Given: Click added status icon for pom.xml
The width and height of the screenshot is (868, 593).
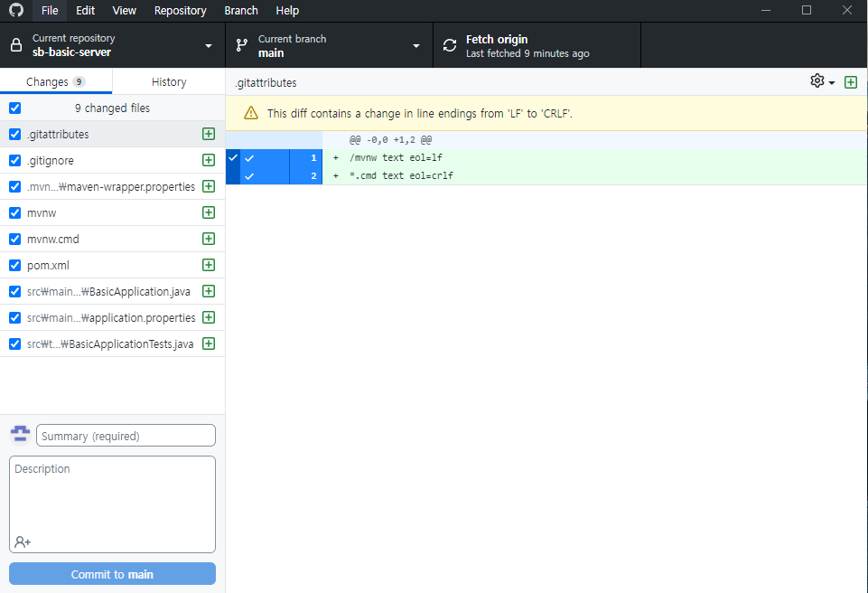Looking at the screenshot, I should (x=209, y=265).
